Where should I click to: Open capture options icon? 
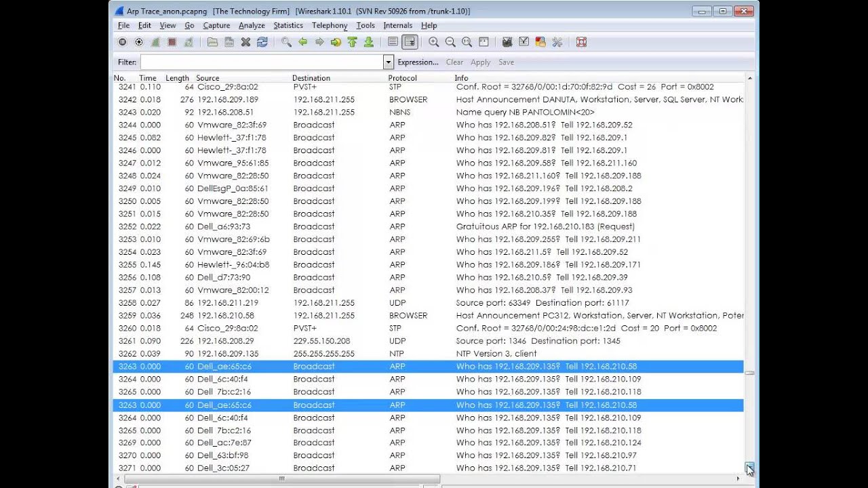pyautogui.click(x=139, y=42)
